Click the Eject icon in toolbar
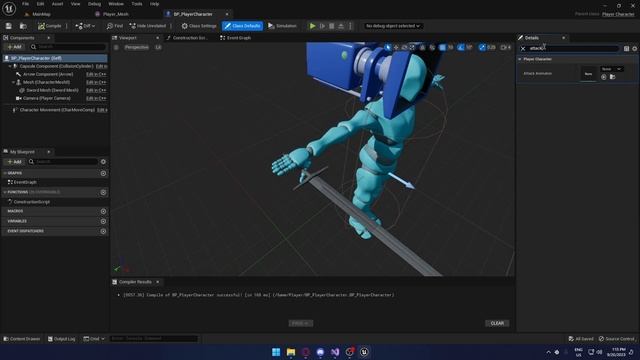The height and width of the screenshot is (360, 640). tap(341, 26)
